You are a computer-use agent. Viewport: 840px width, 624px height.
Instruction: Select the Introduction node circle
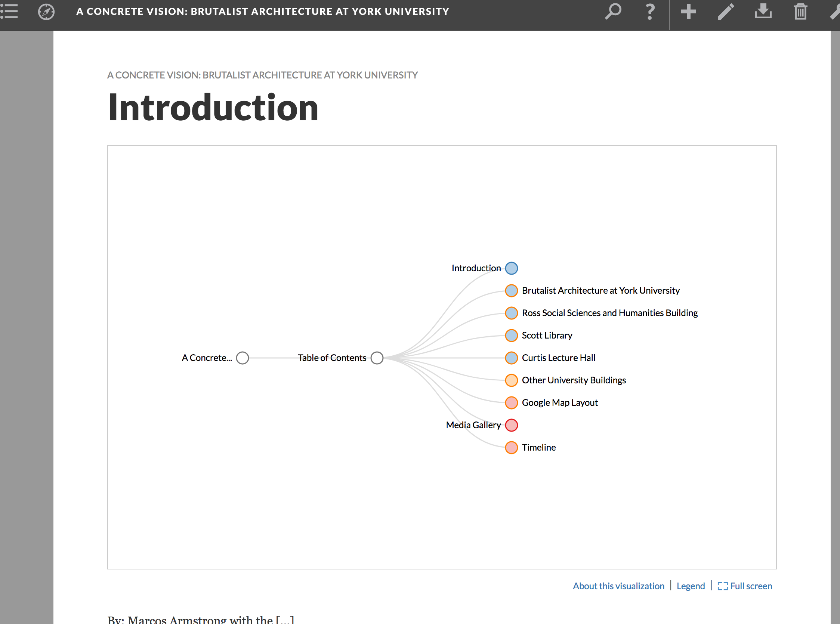512,268
